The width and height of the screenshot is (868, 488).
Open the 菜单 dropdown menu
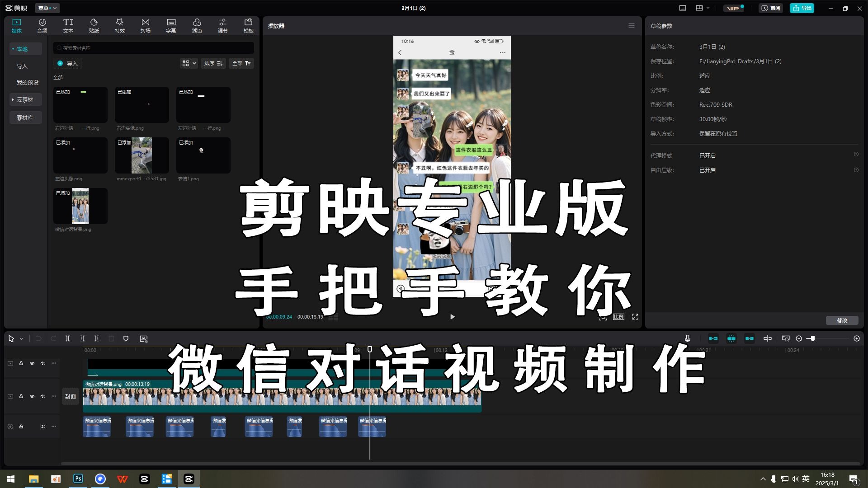point(47,8)
